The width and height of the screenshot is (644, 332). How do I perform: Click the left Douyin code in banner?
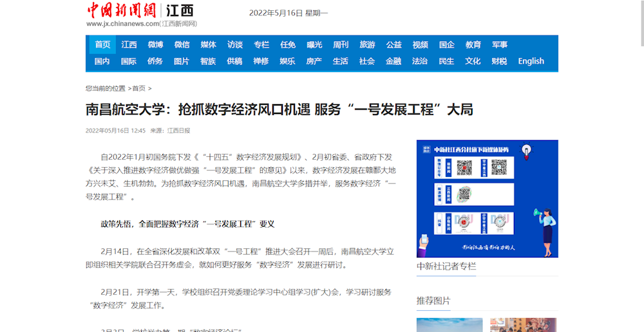pyautogui.click(x=464, y=223)
